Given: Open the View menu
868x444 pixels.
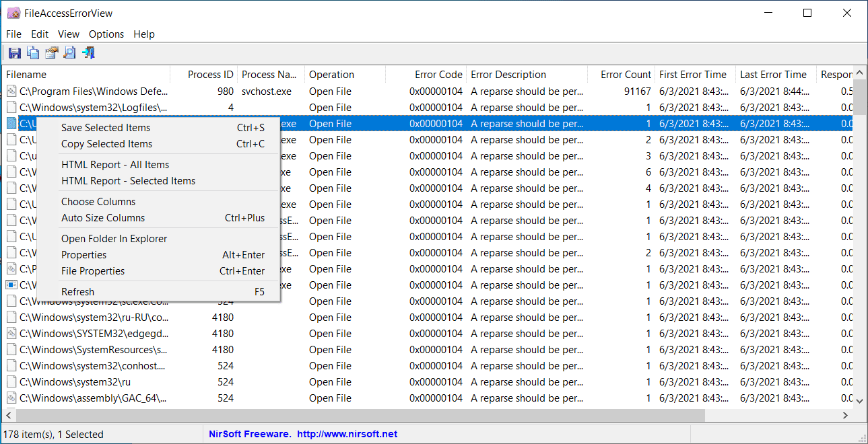Looking at the screenshot, I should pyautogui.click(x=69, y=34).
